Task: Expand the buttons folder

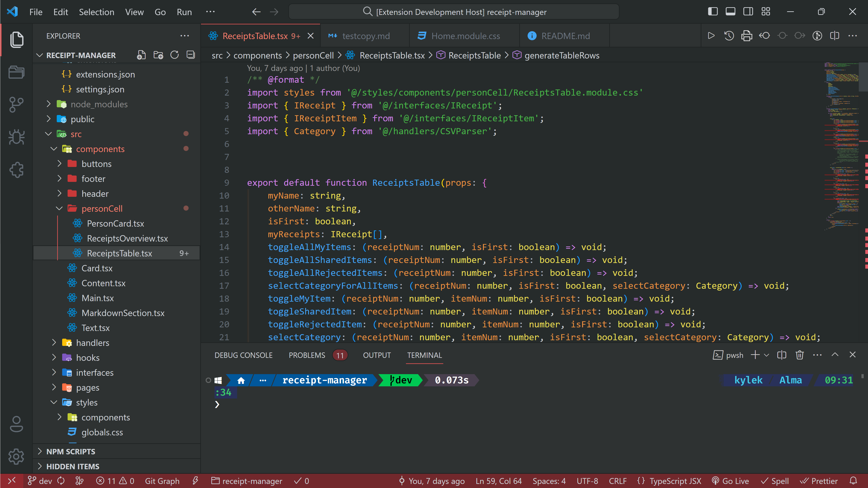Action: [59, 164]
